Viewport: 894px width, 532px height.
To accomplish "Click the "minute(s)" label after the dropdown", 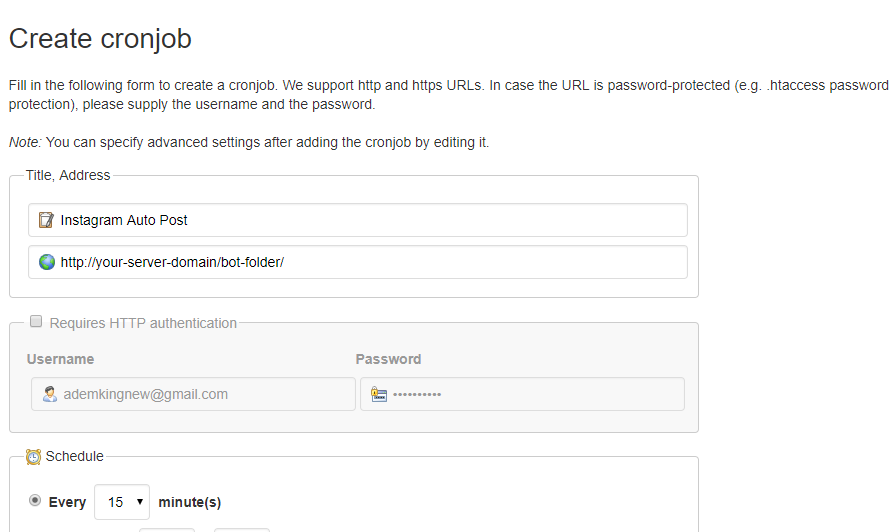I will click(x=190, y=502).
